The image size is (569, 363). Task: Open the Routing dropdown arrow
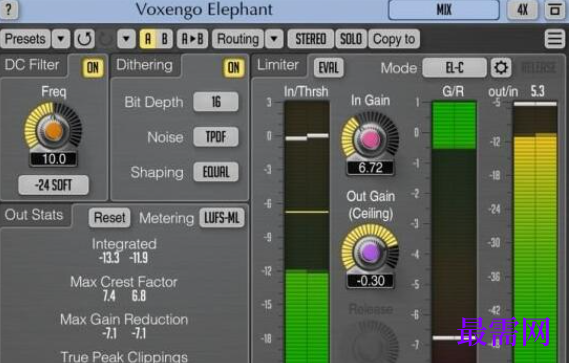click(x=274, y=39)
